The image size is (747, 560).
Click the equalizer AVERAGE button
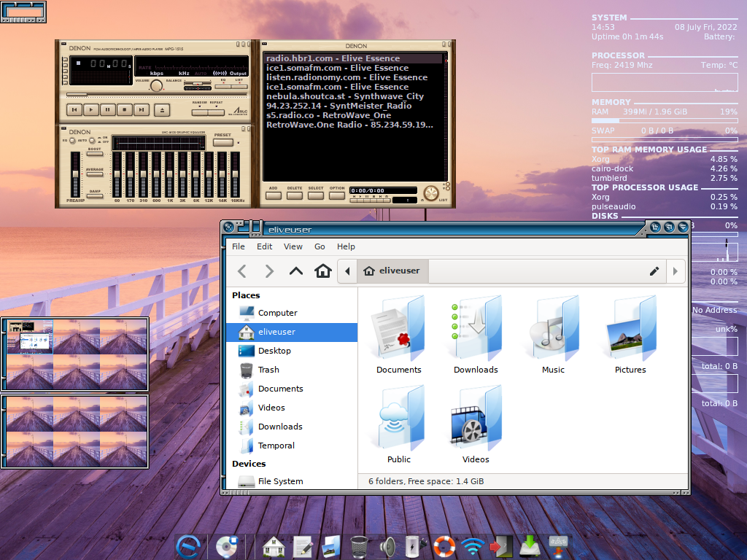tap(95, 174)
